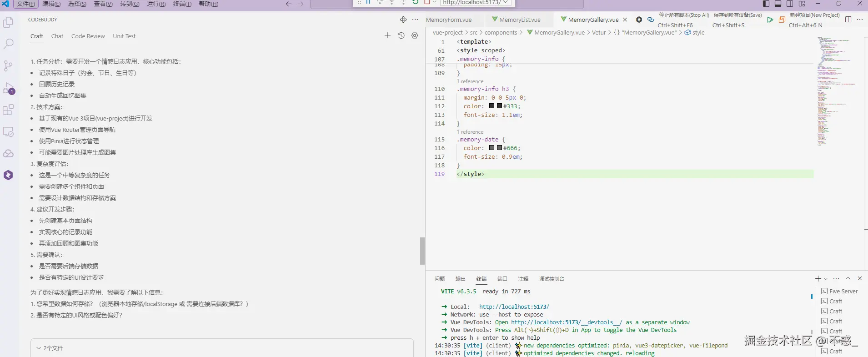
Task: Open the 编辑(E) menu
Action: pyautogui.click(x=51, y=4)
